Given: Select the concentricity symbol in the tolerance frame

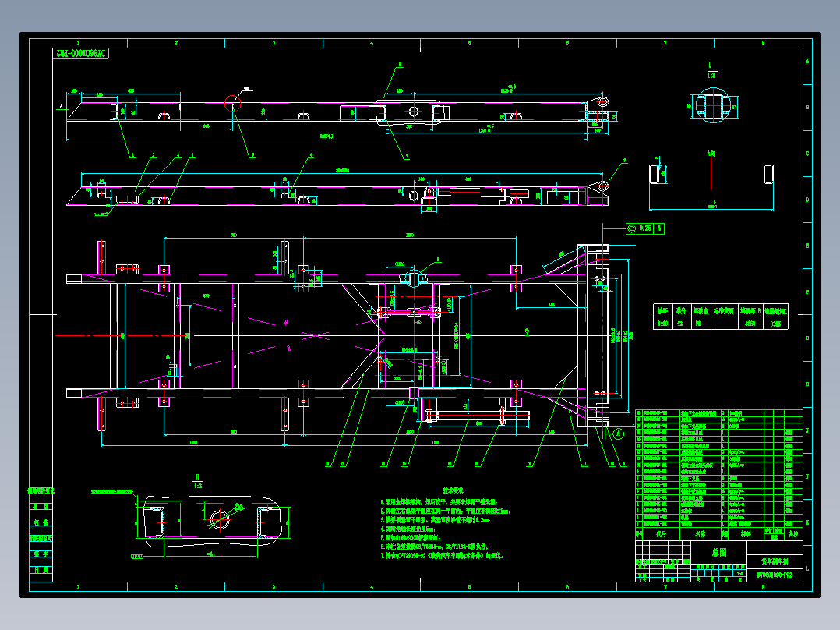Looking at the screenshot, I should [x=632, y=228].
